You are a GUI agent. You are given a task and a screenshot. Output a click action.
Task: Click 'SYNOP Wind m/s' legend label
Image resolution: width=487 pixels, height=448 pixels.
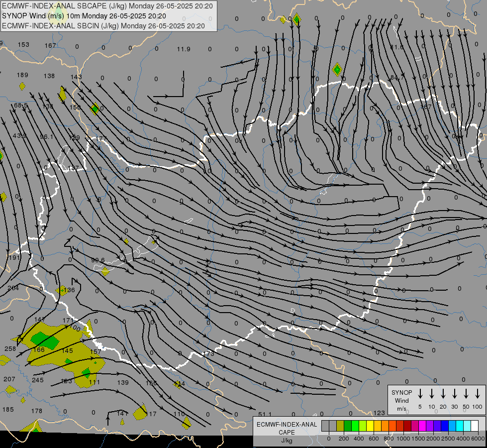click(401, 400)
